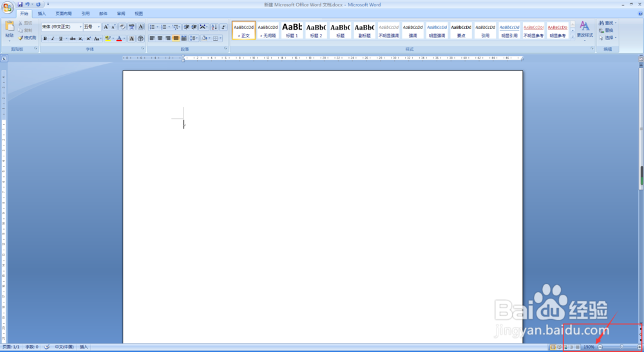This screenshot has width=644, height=352.
Task: Open font name dropdown 宋体
Action: tap(80, 26)
